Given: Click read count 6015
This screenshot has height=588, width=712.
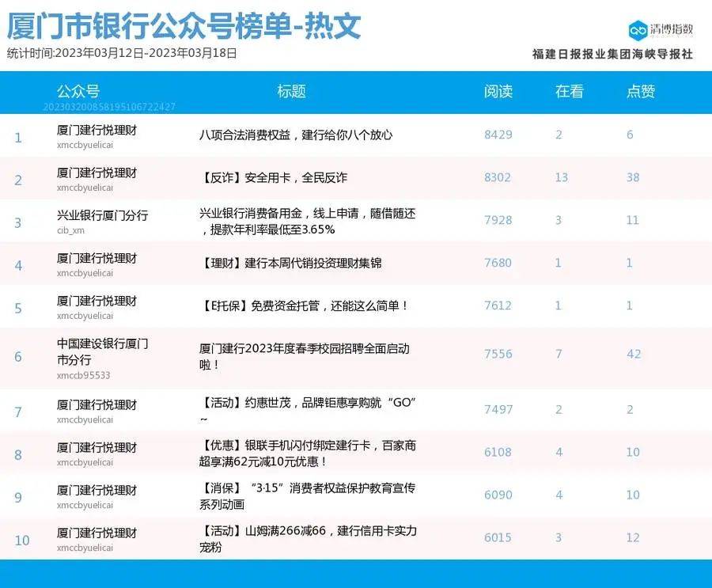Looking at the screenshot, I should [x=498, y=537].
